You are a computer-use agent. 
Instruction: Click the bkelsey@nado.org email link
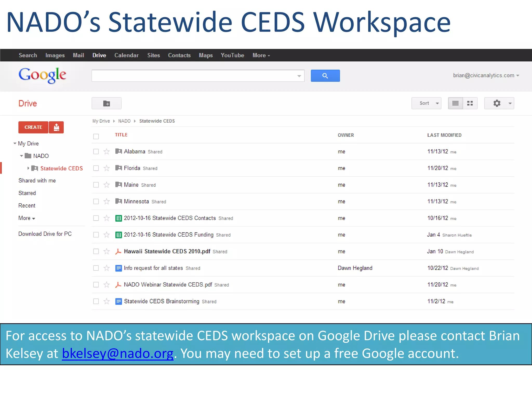pos(118,354)
